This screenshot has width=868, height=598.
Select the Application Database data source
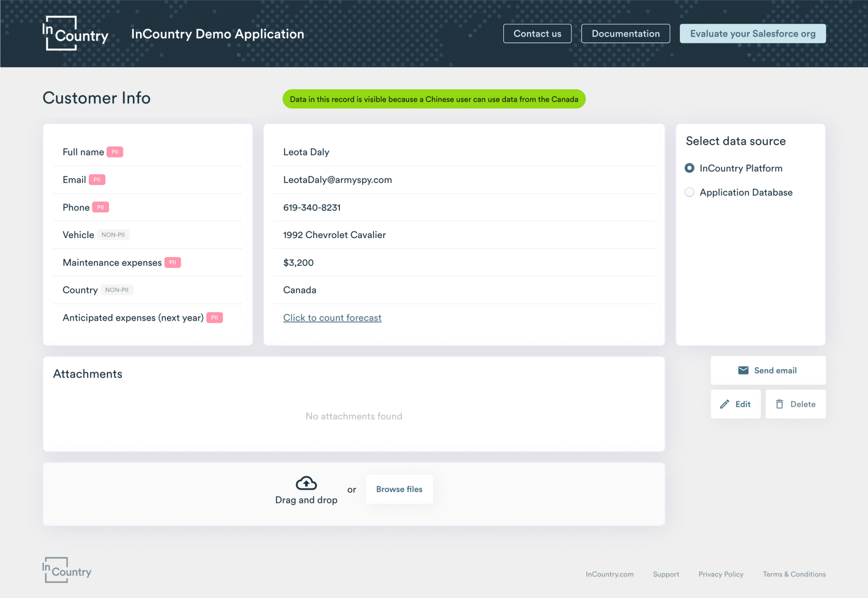click(x=690, y=192)
